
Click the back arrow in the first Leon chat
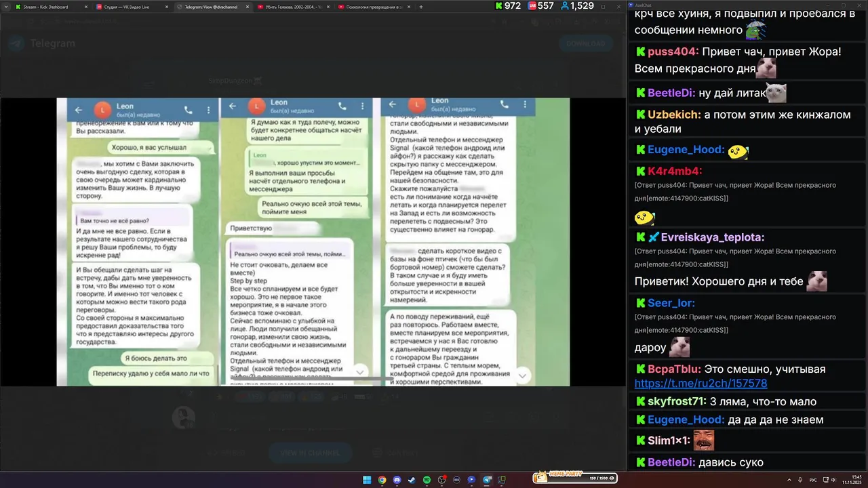[x=78, y=109]
